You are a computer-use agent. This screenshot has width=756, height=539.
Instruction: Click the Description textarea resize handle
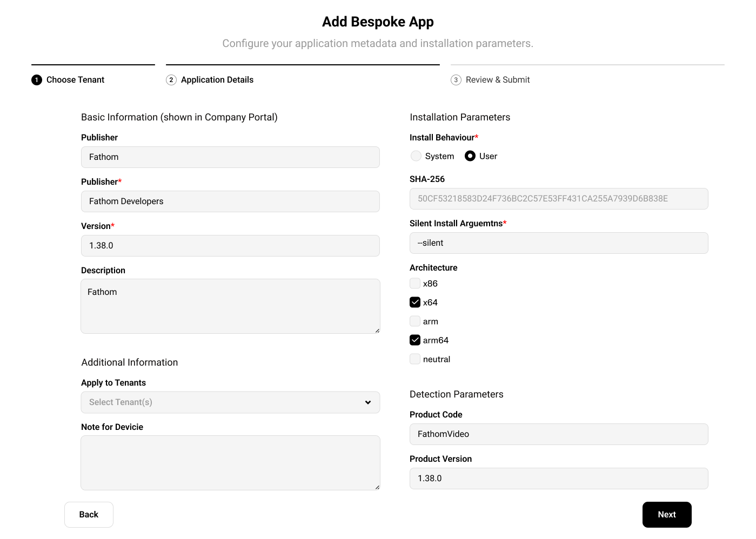pos(377,330)
